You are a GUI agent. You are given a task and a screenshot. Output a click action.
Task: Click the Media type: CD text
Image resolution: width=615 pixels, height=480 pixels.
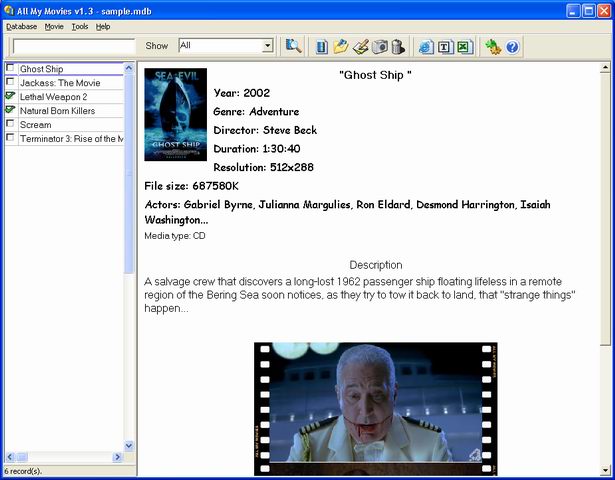[175, 236]
